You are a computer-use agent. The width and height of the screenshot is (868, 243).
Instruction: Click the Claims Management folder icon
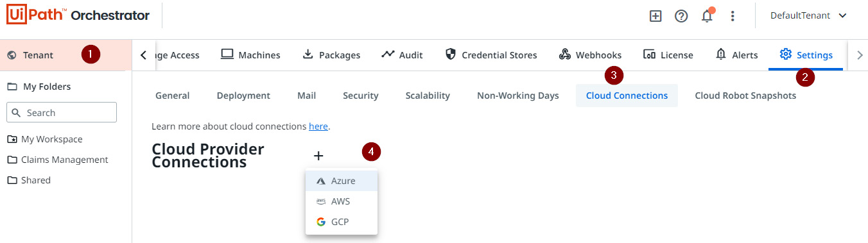coord(12,160)
